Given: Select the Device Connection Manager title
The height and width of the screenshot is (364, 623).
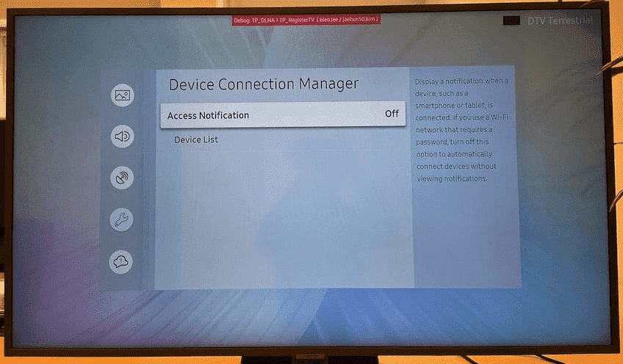Looking at the screenshot, I should click(264, 84).
